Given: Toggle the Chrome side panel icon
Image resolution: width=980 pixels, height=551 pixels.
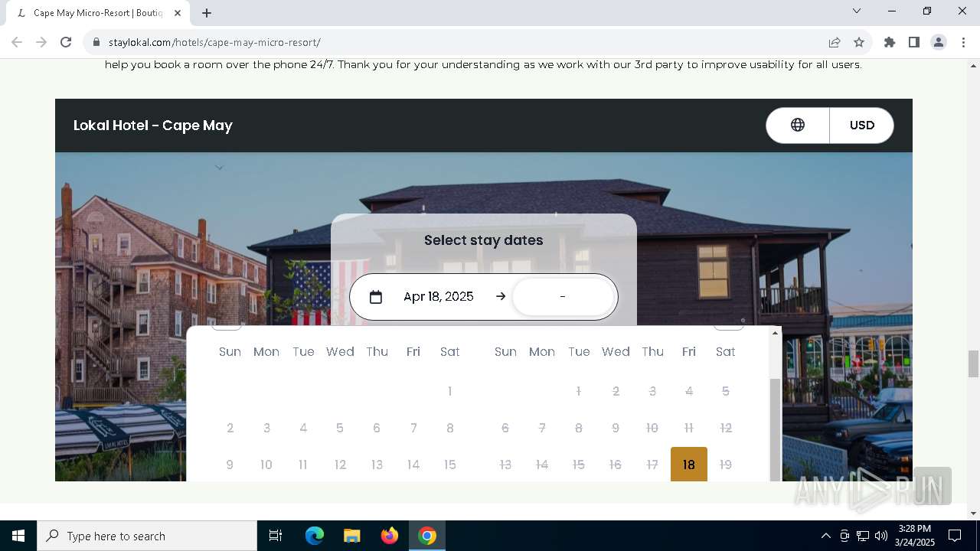Looking at the screenshot, I should 914,42.
